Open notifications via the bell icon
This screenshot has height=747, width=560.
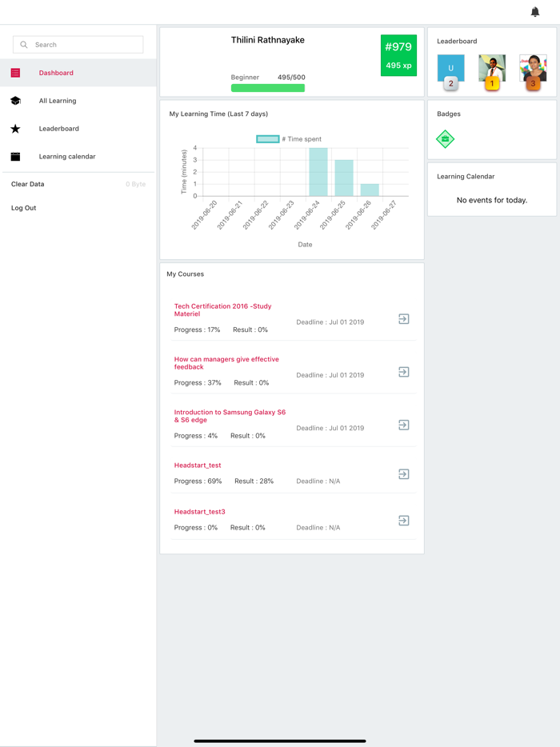tap(534, 12)
